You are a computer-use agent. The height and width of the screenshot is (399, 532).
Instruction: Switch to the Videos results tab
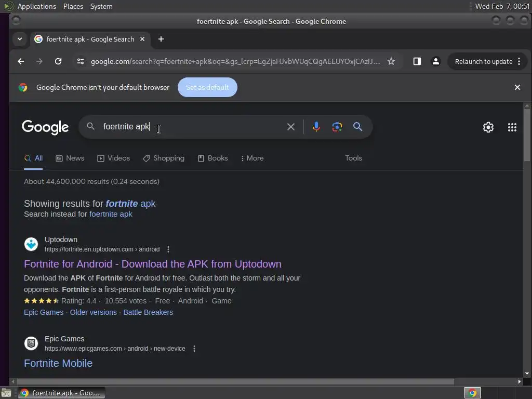(x=113, y=158)
